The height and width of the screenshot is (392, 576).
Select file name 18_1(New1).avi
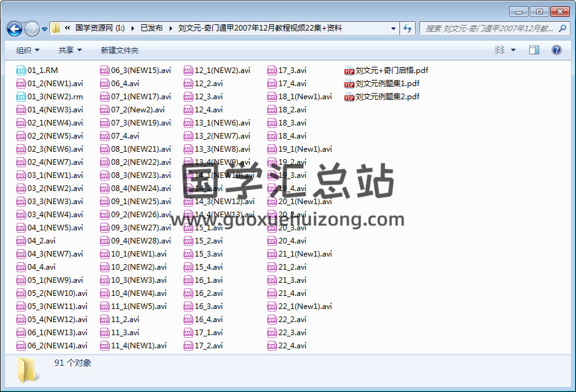tap(305, 97)
